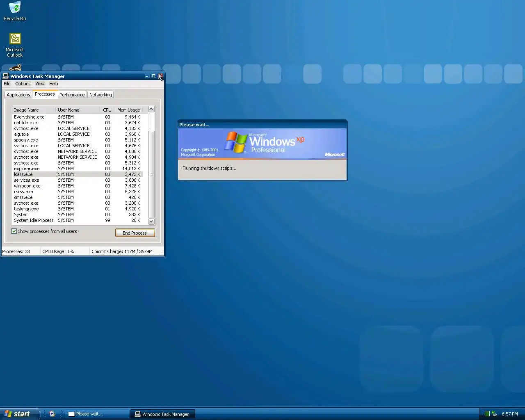
Task: Click the 'Running shutdown scripts...' text
Action: click(209, 168)
